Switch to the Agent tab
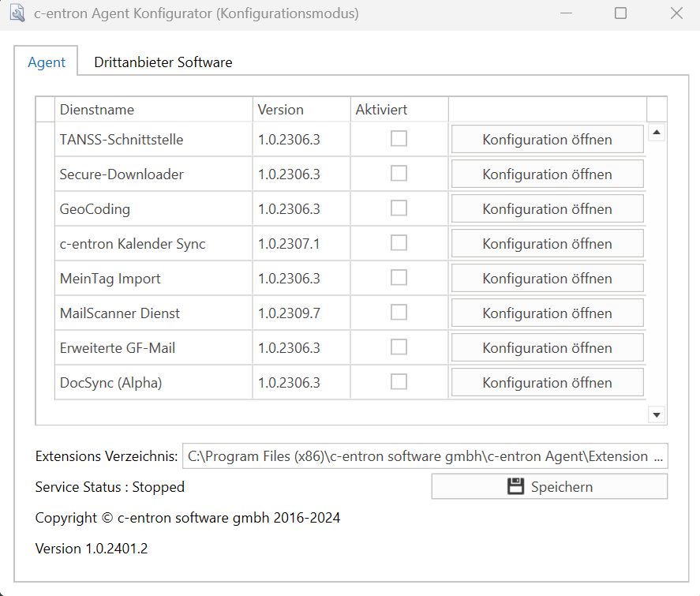 pyautogui.click(x=47, y=62)
